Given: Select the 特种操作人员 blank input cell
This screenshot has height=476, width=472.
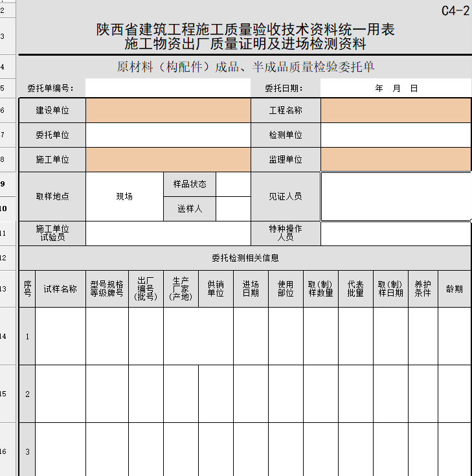Looking at the screenshot, I should pos(396,233).
